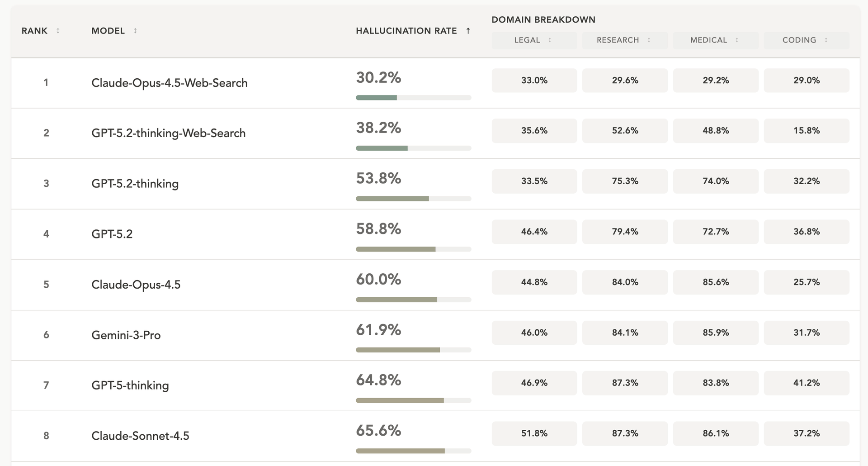Select the 33.0% Legal cell for Claude-Opus-4.5-Web-Search
The width and height of the screenshot is (868, 466).
pos(534,81)
